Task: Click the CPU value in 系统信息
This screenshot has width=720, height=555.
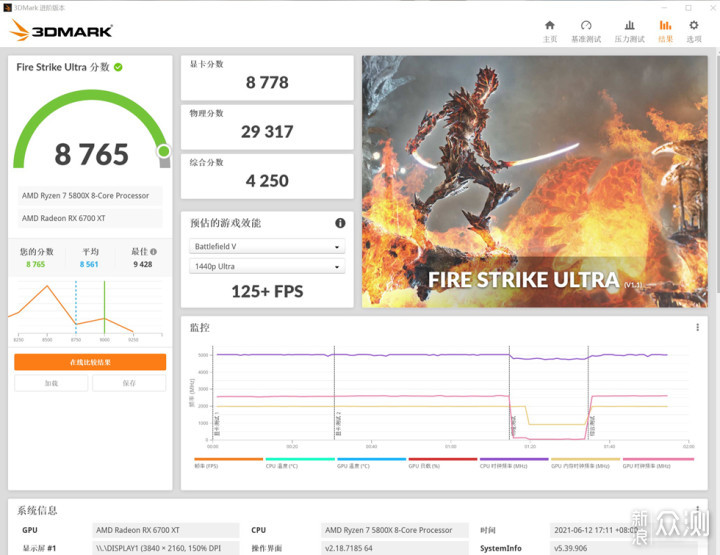Action: (x=394, y=530)
